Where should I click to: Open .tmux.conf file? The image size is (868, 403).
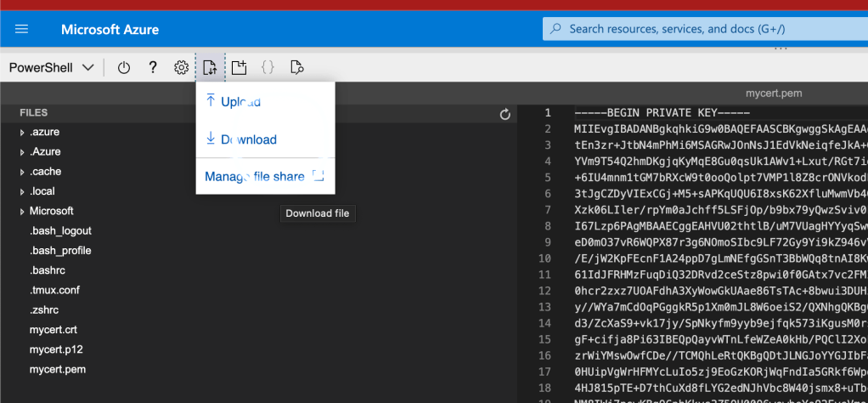point(54,290)
